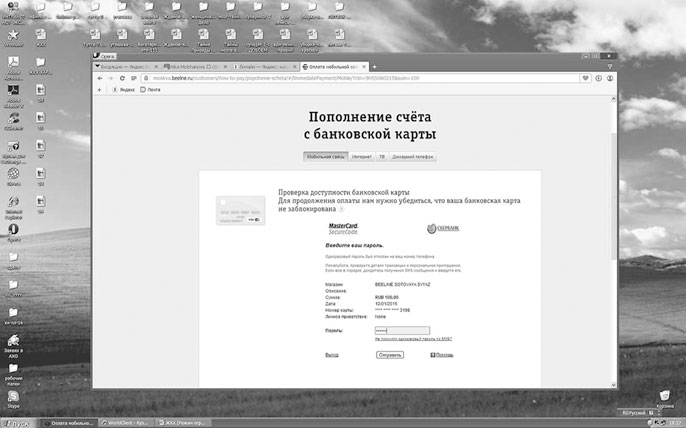The width and height of the screenshot is (686, 428).
Task: Click the Отправить submit button
Action: click(389, 355)
